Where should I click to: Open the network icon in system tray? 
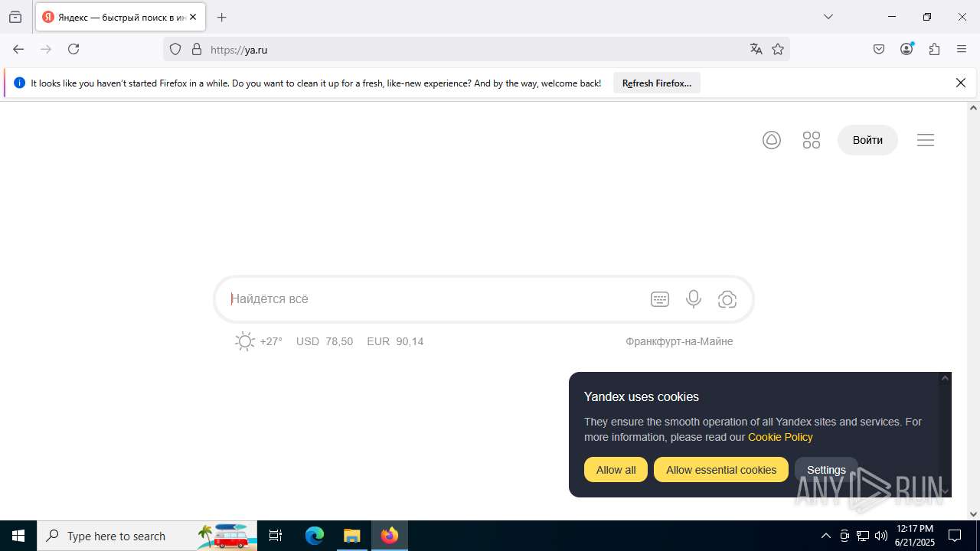tap(863, 536)
